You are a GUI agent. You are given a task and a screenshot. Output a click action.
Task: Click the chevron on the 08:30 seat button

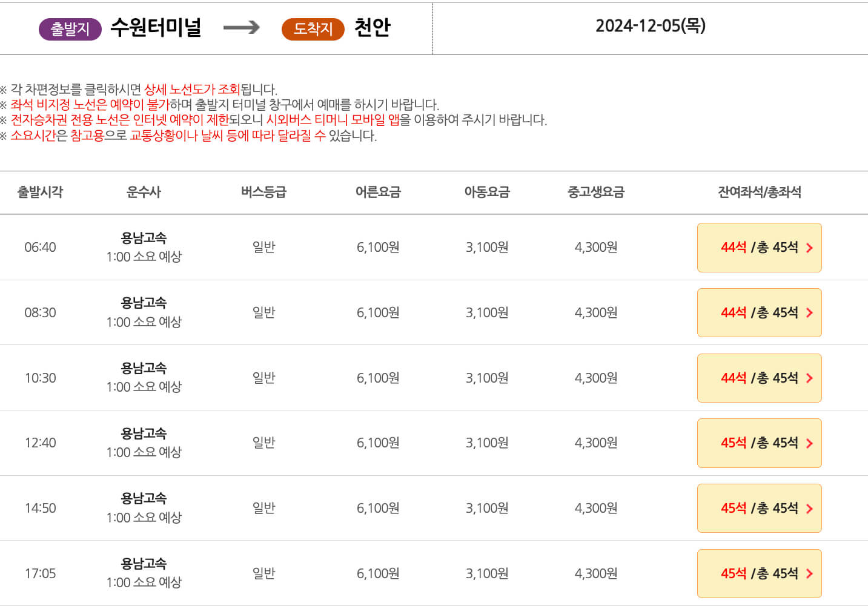click(809, 312)
